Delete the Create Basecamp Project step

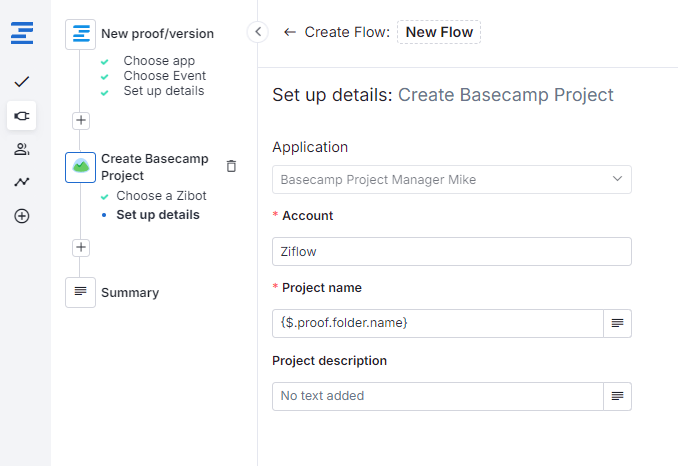coord(231,166)
